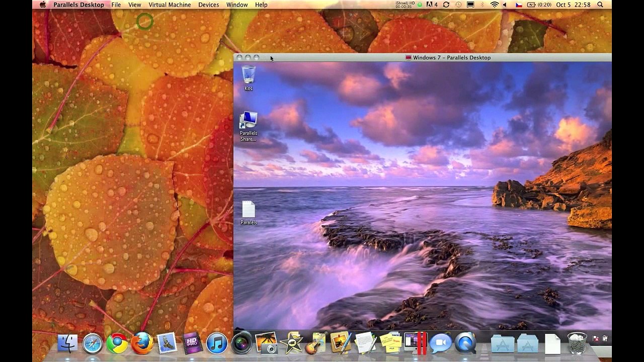Open Stickies notes in the Dock
This screenshot has width=644, height=362.
[x=390, y=343]
